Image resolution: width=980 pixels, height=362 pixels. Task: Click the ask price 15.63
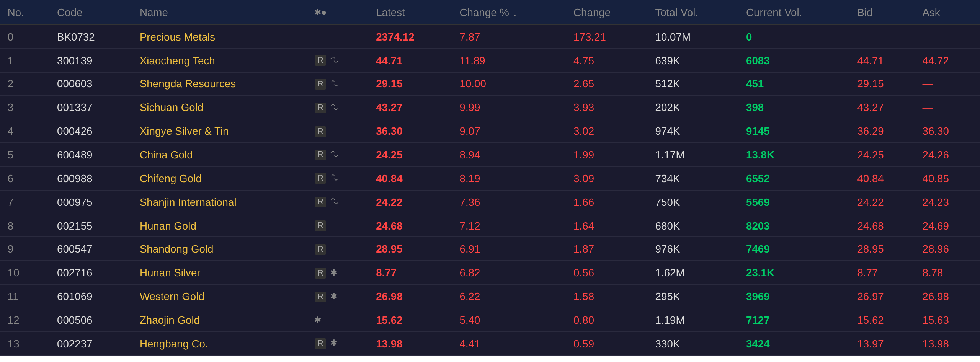(x=935, y=320)
